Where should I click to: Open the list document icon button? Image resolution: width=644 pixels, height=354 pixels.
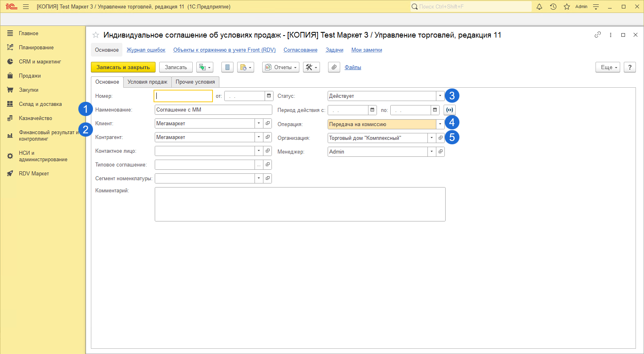coord(227,67)
